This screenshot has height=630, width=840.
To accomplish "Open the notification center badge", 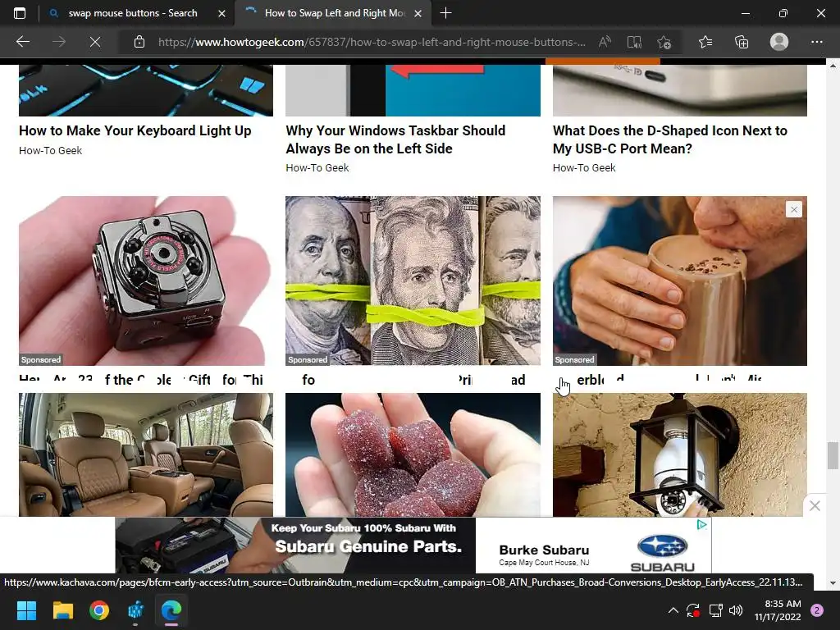I will [x=817, y=610].
